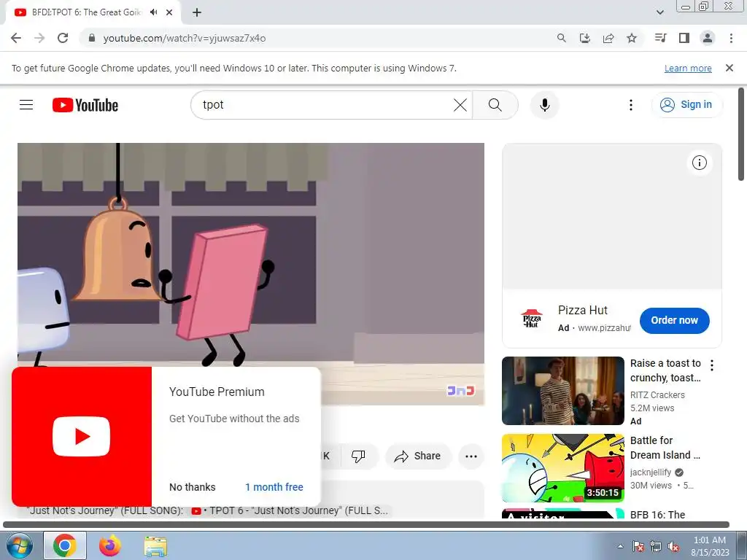The height and width of the screenshot is (560, 747).
Task: Expand the tab search chevron
Action: click(x=659, y=12)
